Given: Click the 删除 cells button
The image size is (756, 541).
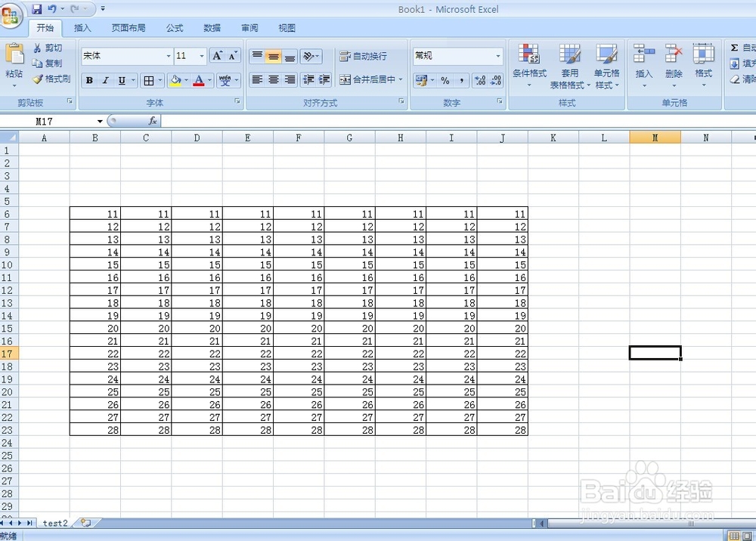Looking at the screenshot, I should (x=674, y=66).
